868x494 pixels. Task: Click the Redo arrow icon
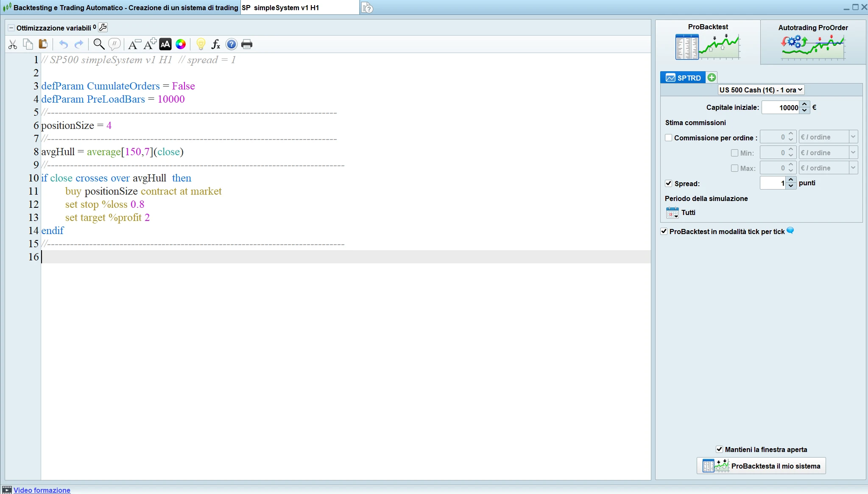pos(79,44)
